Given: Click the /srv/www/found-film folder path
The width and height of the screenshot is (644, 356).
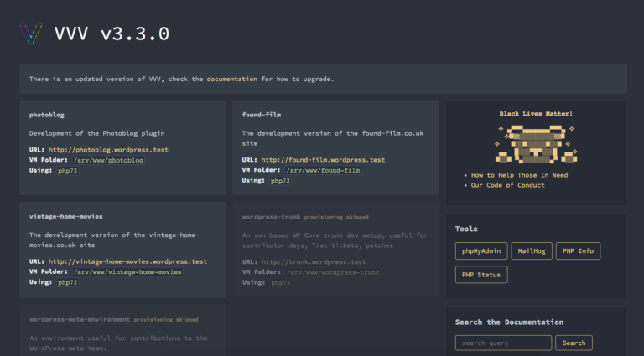Looking at the screenshot, I should coord(323,170).
